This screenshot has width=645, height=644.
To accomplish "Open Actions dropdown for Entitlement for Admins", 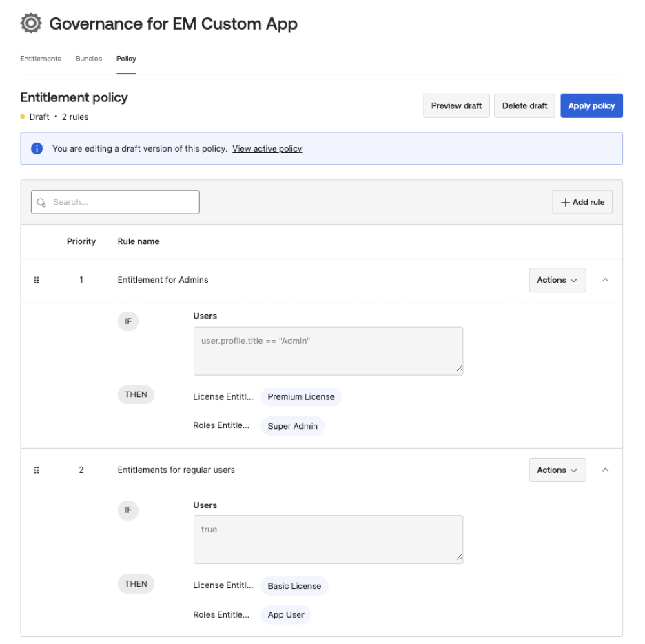I will (557, 280).
